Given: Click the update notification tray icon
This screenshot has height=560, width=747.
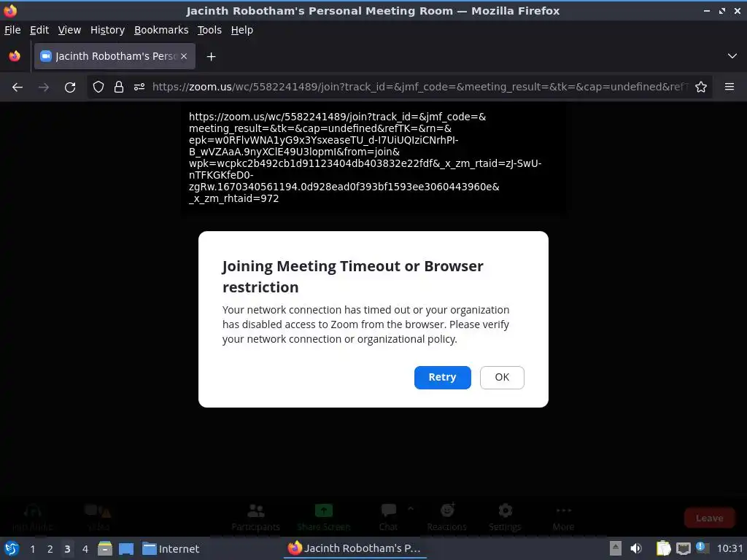Looking at the screenshot, I should (703, 548).
